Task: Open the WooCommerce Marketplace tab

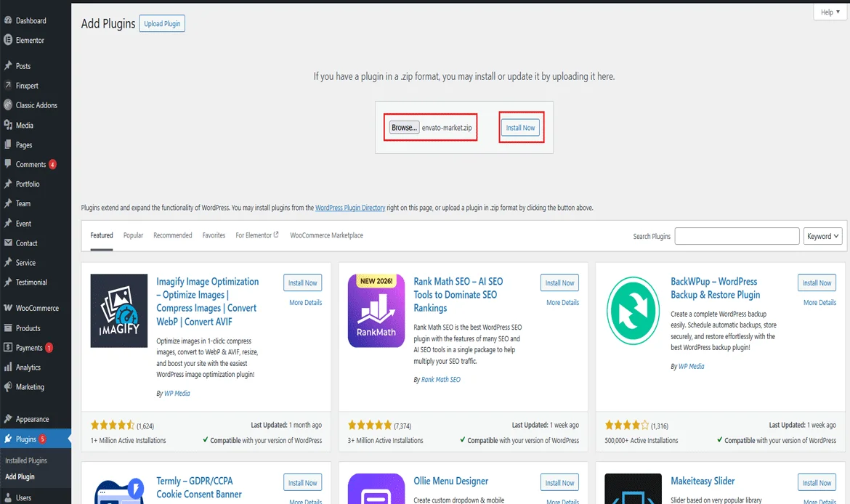Action: tap(326, 235)
